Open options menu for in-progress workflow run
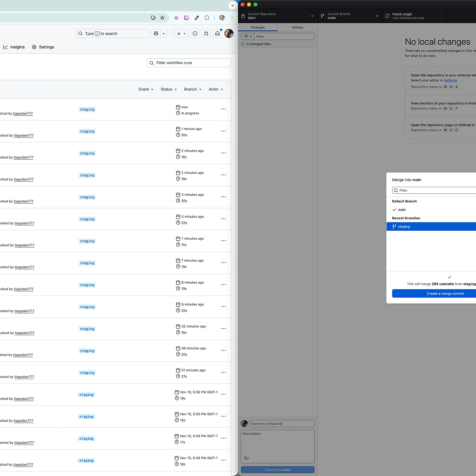The width and height of the screenshot is (476, 476). pos(223,109)
